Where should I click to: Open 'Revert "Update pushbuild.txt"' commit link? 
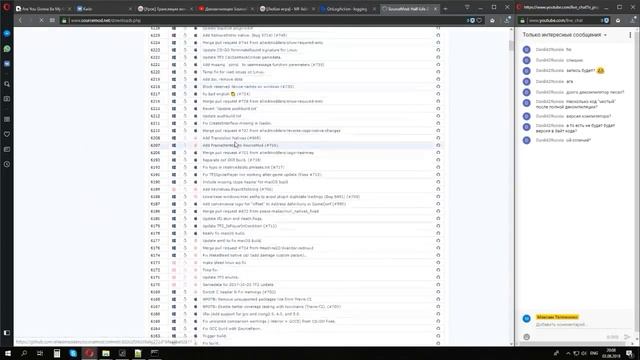pos(230,109)
